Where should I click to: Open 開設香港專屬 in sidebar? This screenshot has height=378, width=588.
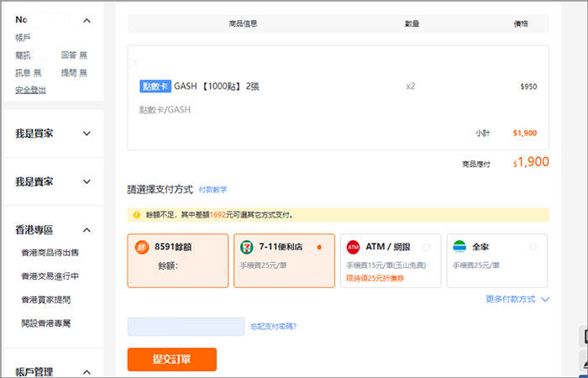coord(45,323)
